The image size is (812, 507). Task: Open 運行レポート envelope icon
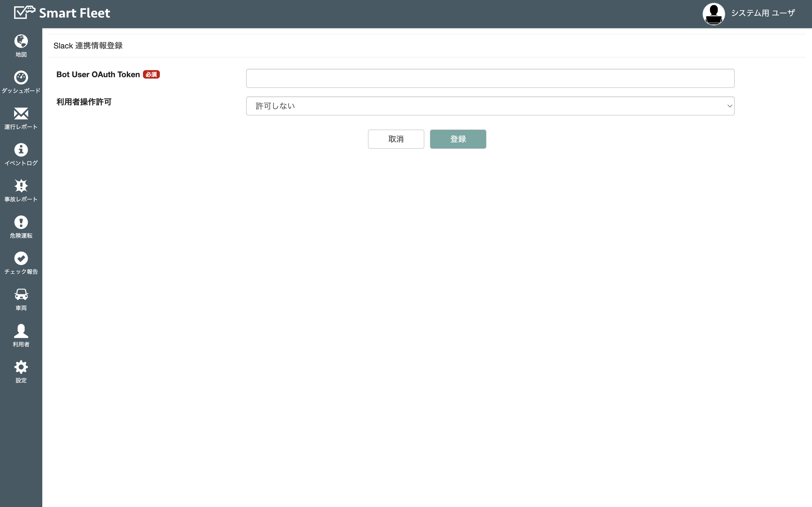(x=21, y=114)
